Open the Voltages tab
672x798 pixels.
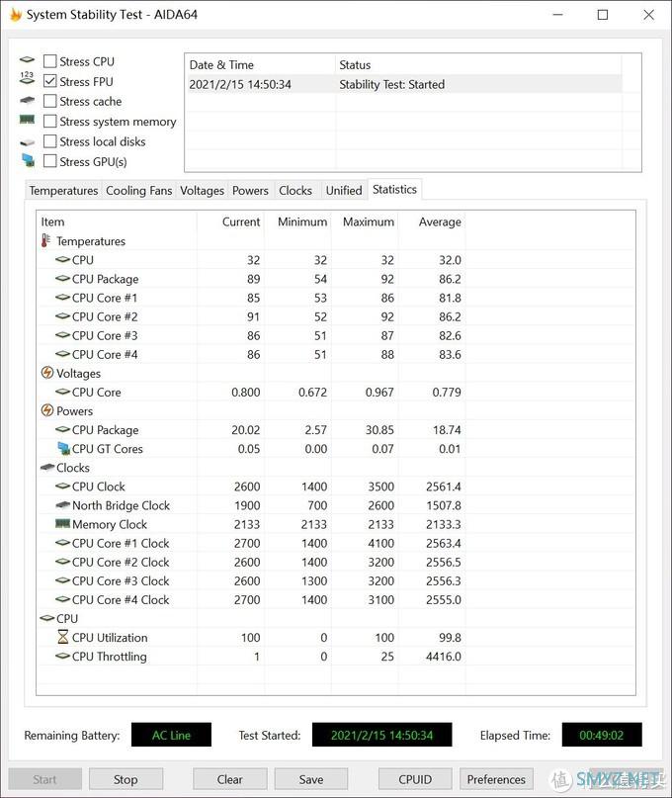(202, 190)
